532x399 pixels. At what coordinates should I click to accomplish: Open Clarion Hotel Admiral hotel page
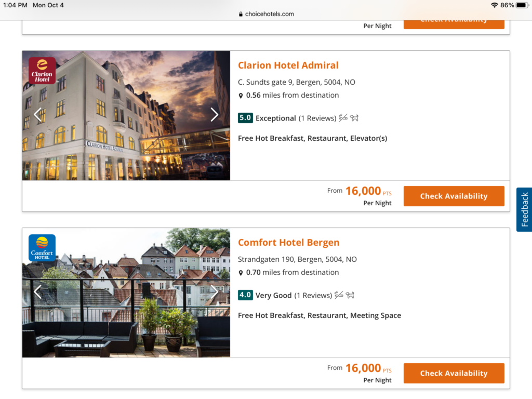[x=288, y=65]
